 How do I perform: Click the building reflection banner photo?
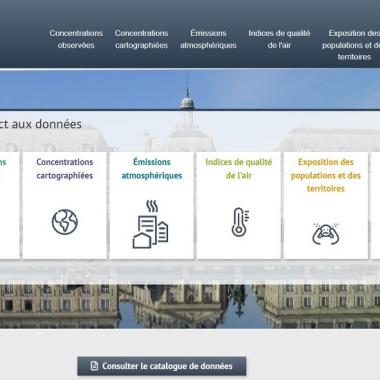coord(190,306)
